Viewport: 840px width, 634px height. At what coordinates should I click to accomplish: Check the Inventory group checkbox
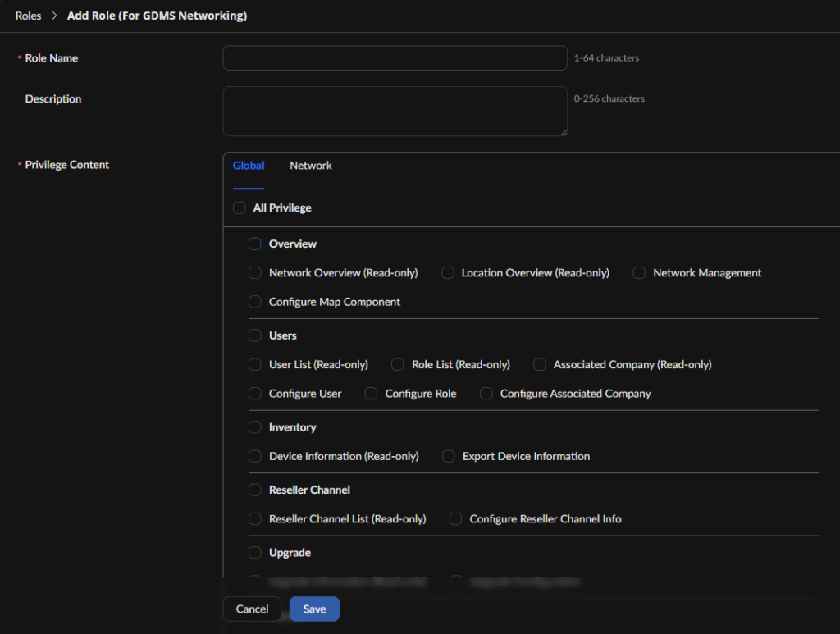(255, 427)
